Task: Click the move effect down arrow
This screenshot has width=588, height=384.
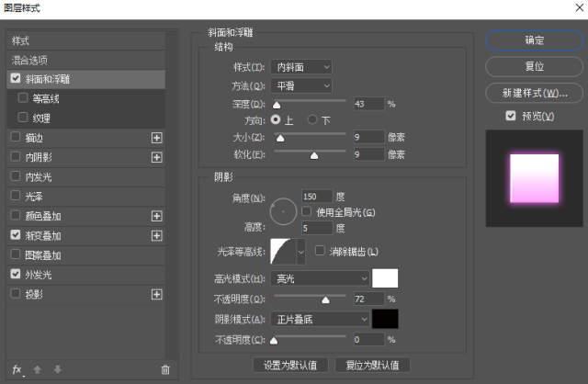Action: point(57,369)
